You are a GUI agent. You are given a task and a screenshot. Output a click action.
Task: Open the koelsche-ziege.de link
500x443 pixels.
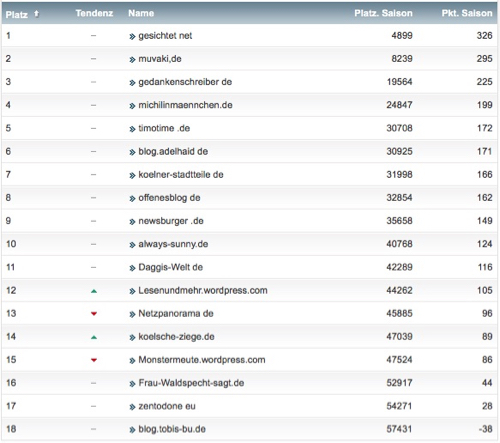coord(176,337)
